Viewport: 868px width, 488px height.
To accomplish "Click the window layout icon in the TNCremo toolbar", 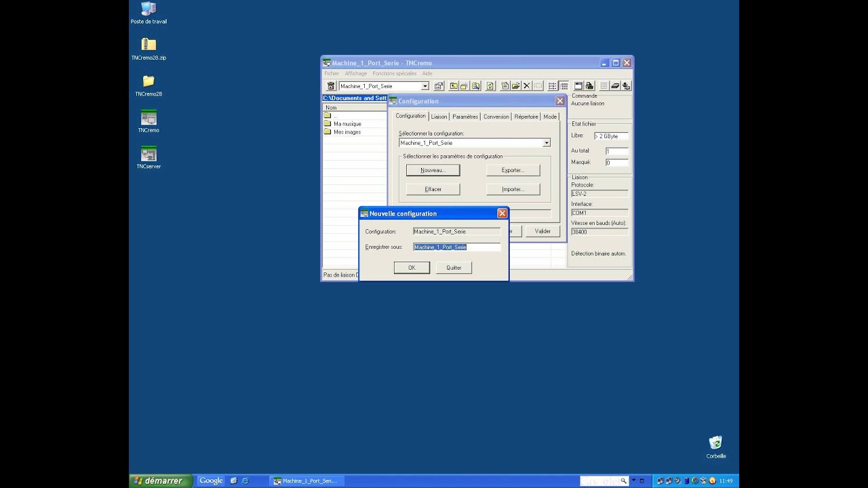I will [578, 86].
